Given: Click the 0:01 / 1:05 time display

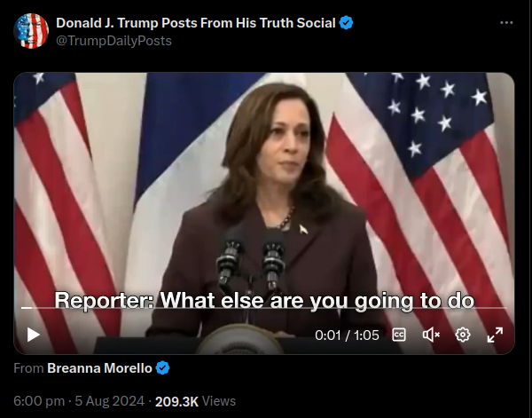Looking at the screenshot, I should pyautogui.click(x=347, y=335).
